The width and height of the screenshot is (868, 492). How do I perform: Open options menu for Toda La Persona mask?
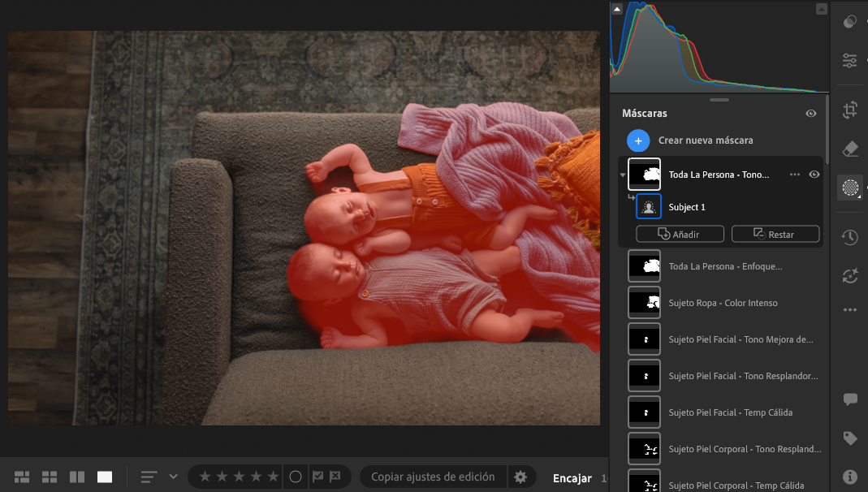(x=795, y=175)
